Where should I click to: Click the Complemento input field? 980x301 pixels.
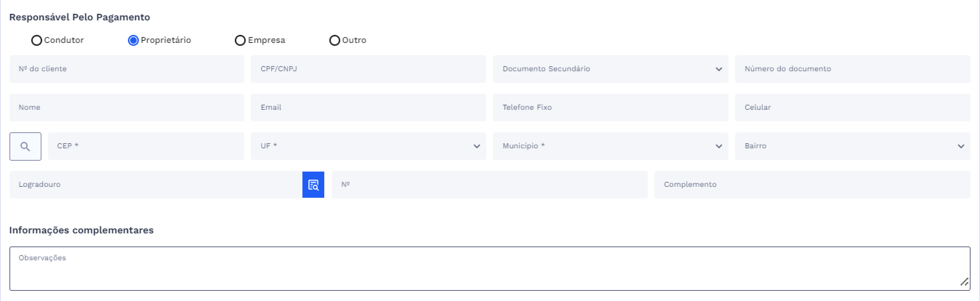(x=812, y=185)
